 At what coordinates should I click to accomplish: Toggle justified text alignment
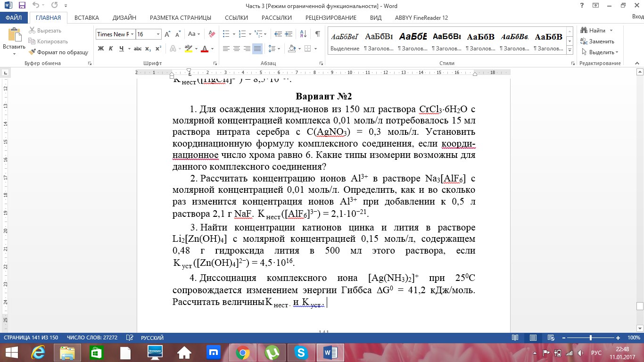coord(257,49)
